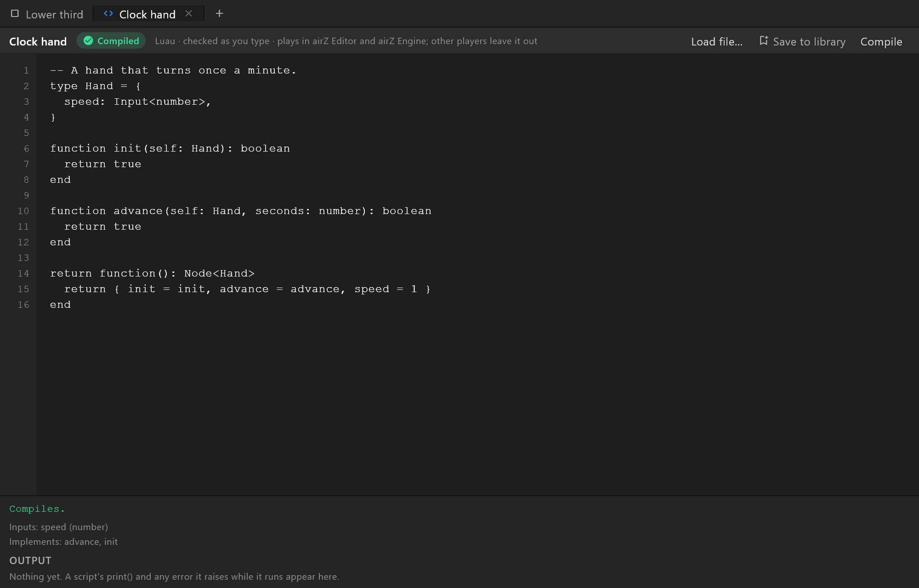Click the 'Nothing yet' output message

click(x=174, y=577)
